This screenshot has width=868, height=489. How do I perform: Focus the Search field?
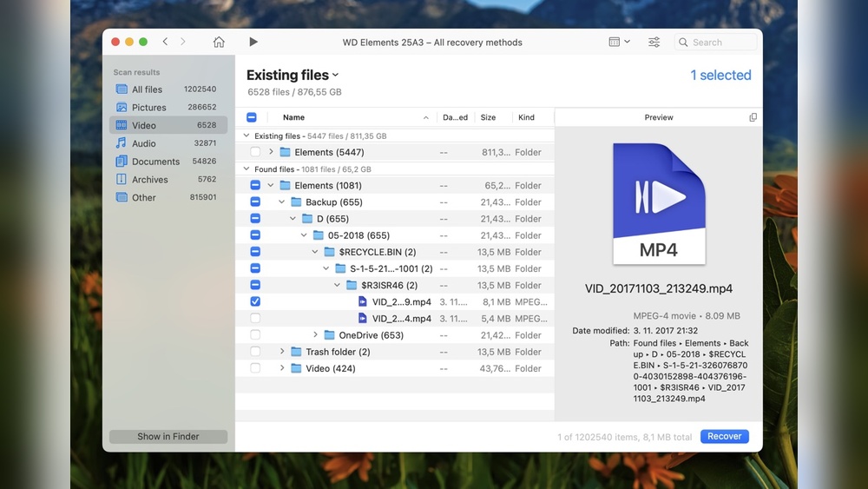coord(715,42)
